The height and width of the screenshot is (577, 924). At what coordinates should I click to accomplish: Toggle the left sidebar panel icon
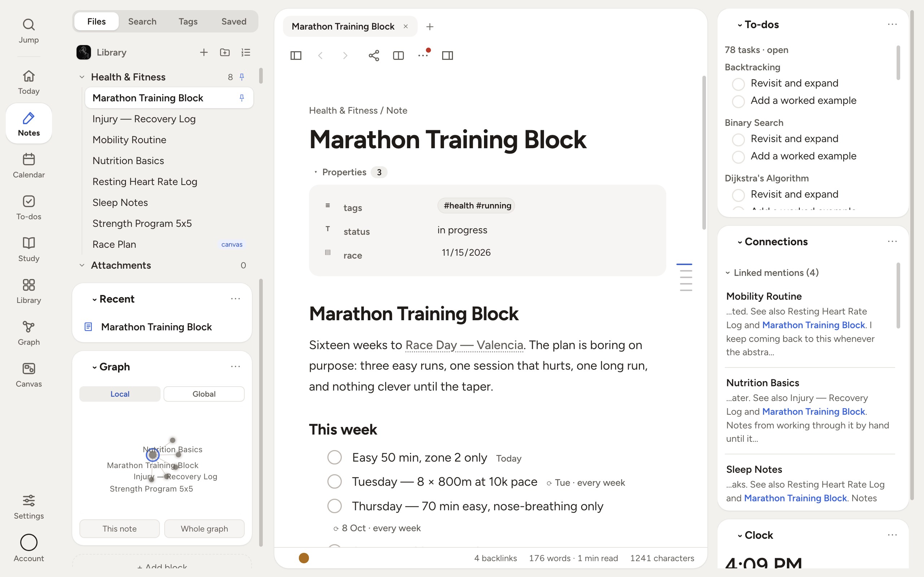tap(296, 56)
